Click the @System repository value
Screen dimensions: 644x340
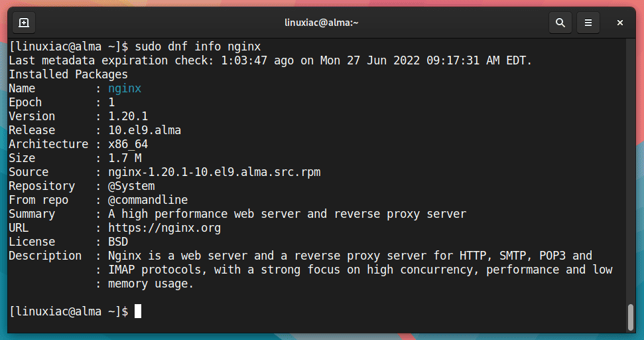131,186
